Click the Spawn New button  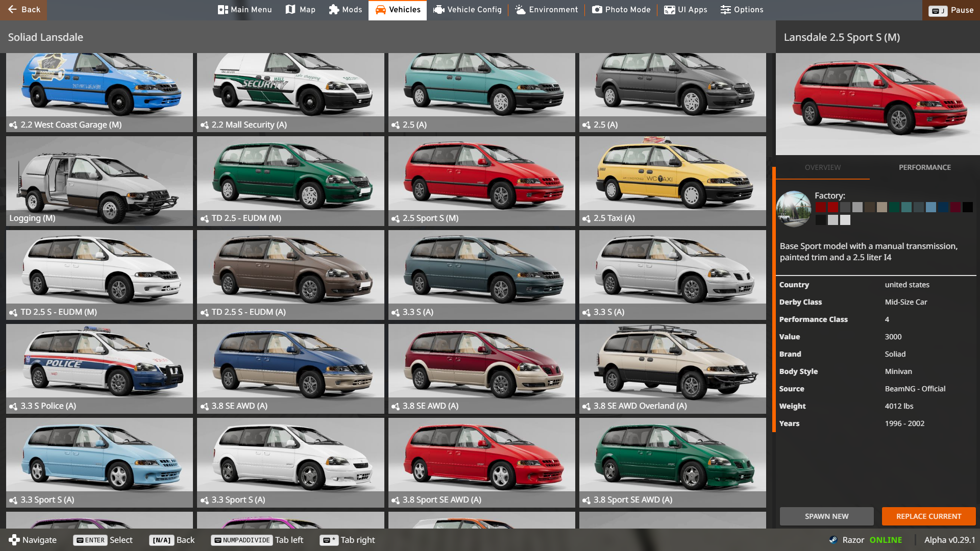click(826, 516)
